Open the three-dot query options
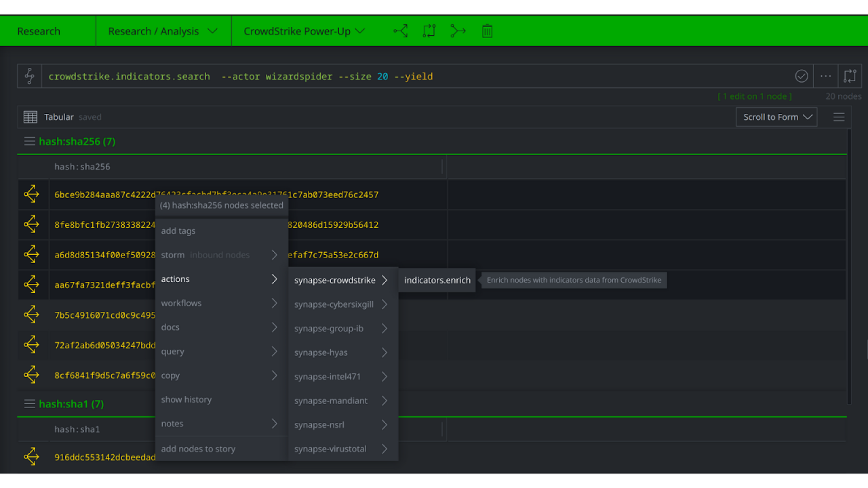Viewport: 868px width, 488px height. pyautogui.click(x=825, y=77)
